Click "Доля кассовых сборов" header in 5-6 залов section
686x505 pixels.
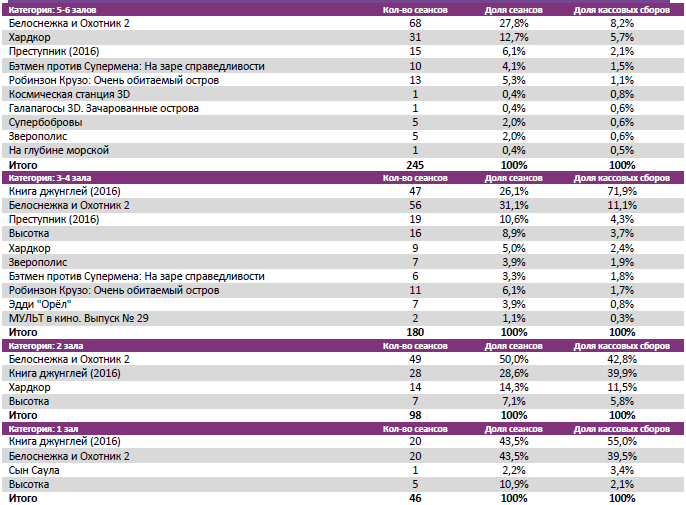pyautogui.click(x=621, y=9)
